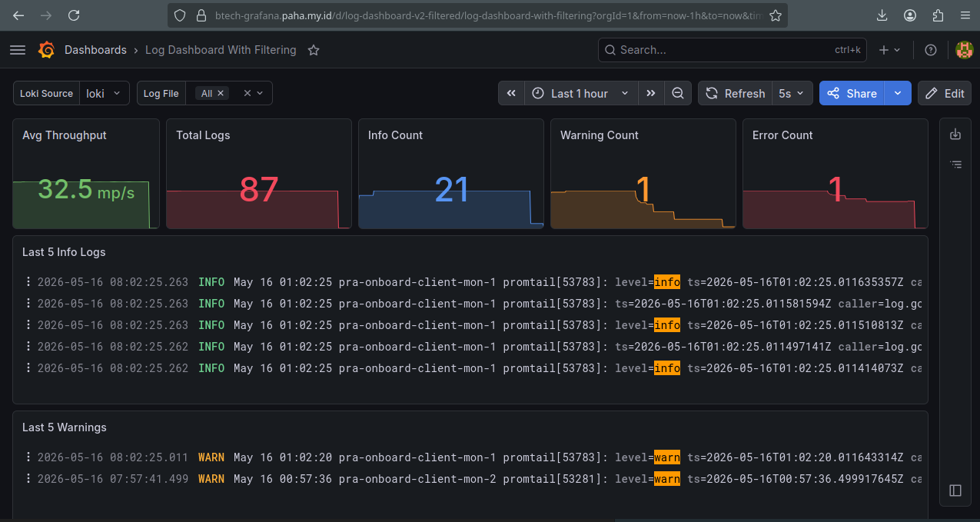The width and height of the screenshot is (980, 522).
Task: Focus the Search input field
Action: (x=733, y=50)
